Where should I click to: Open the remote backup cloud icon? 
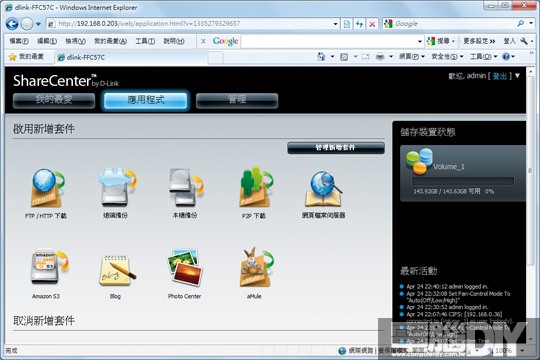117,187
